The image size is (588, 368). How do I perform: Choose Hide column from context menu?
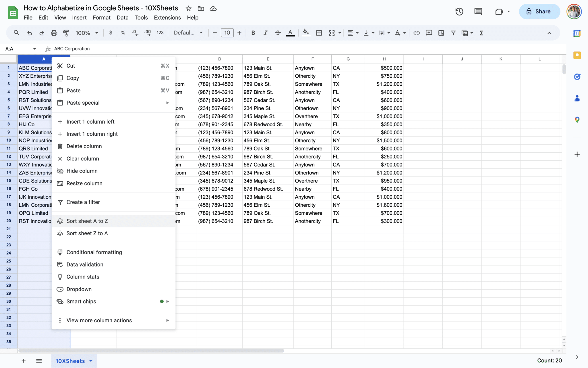(82, 171)
